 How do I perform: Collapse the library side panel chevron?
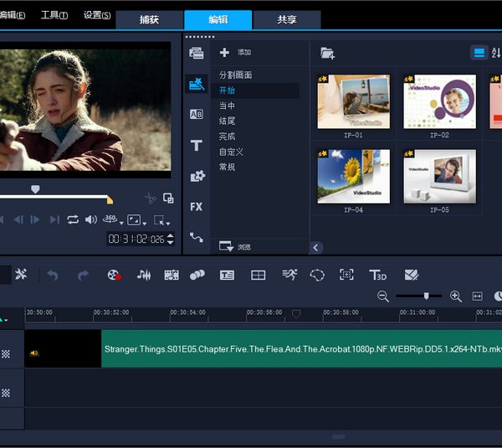pyautogui.click(x=316, y=247)
